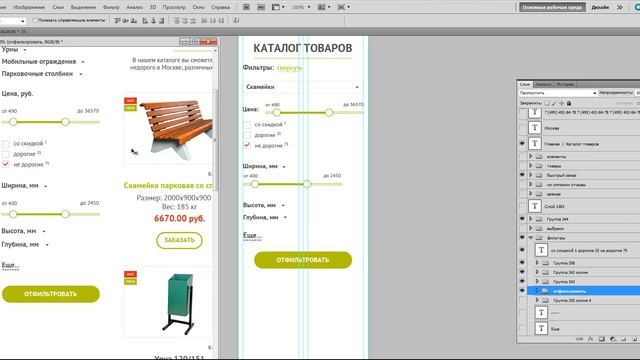
Task: Expand the 'товары' group
Action: pos(531,166)
